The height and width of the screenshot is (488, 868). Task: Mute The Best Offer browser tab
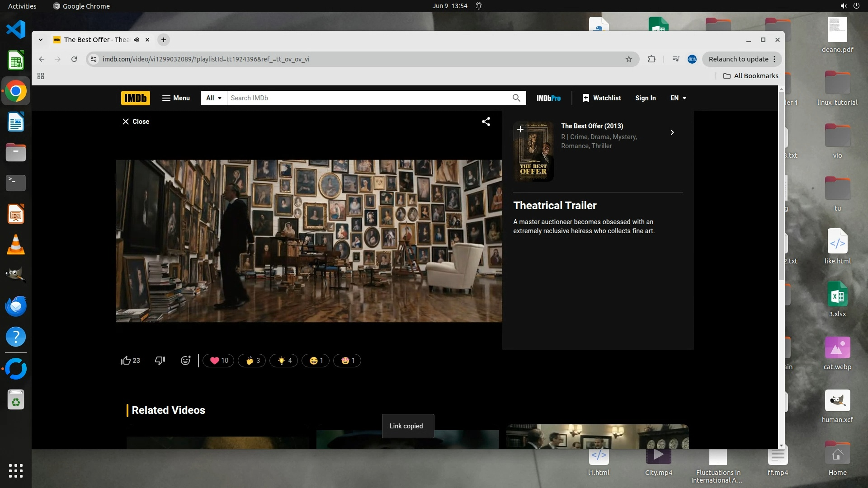(x=137, y=40)
